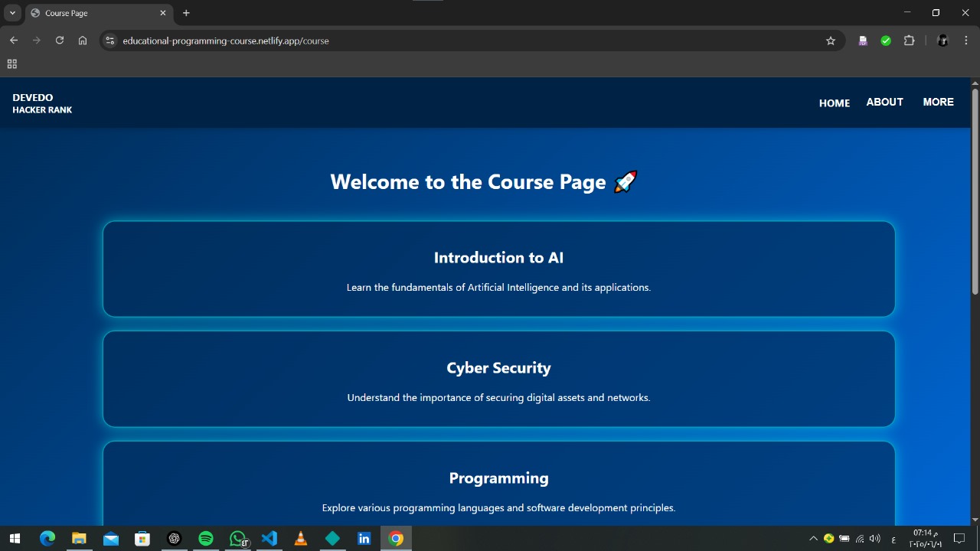The width and height of the screenshot is (980, 551).
Task: Open the MORE nav menu
Action: coord(938,102)
